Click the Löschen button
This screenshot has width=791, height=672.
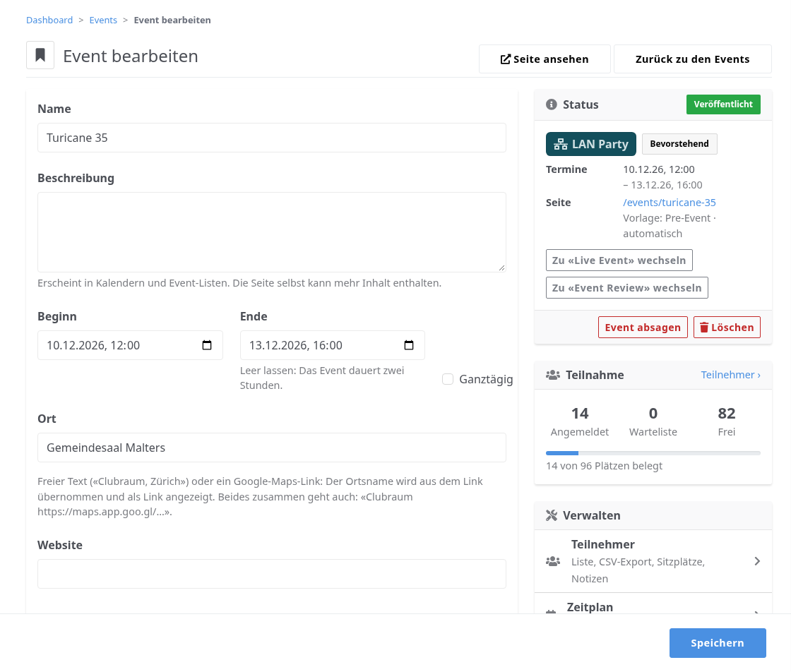(727, 328)
